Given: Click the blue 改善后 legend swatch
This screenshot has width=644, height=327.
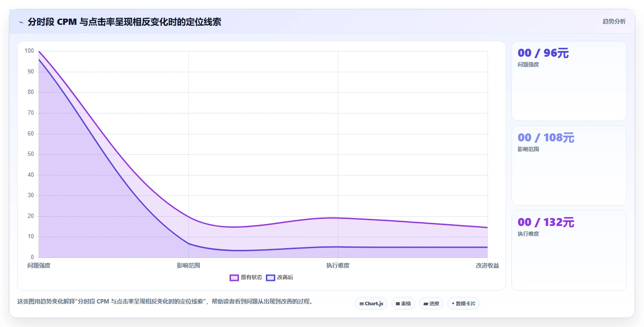Looking at the screenshot, I should tap(270, 277).
